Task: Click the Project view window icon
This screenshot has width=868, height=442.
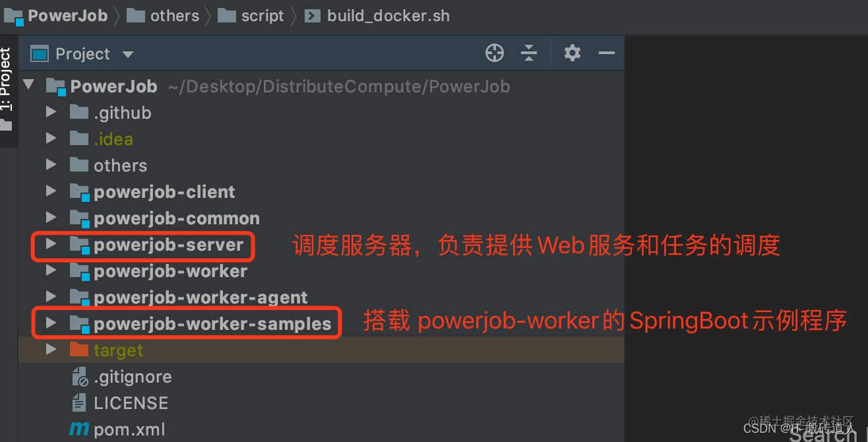Action: (x=40, y=54)
